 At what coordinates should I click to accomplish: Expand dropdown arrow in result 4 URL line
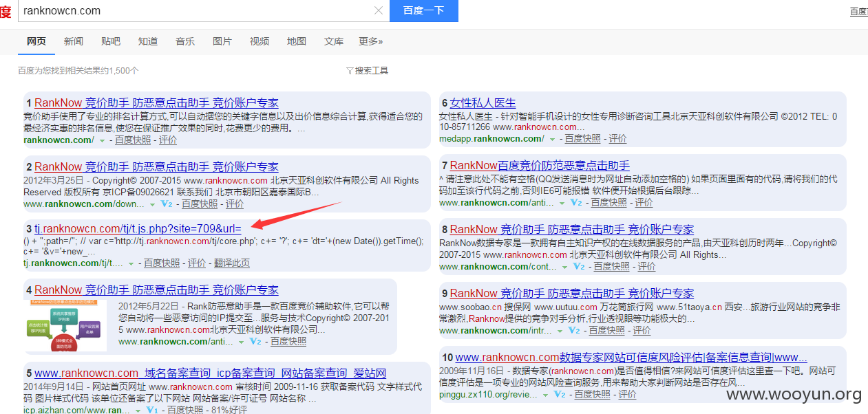[242, 342]
